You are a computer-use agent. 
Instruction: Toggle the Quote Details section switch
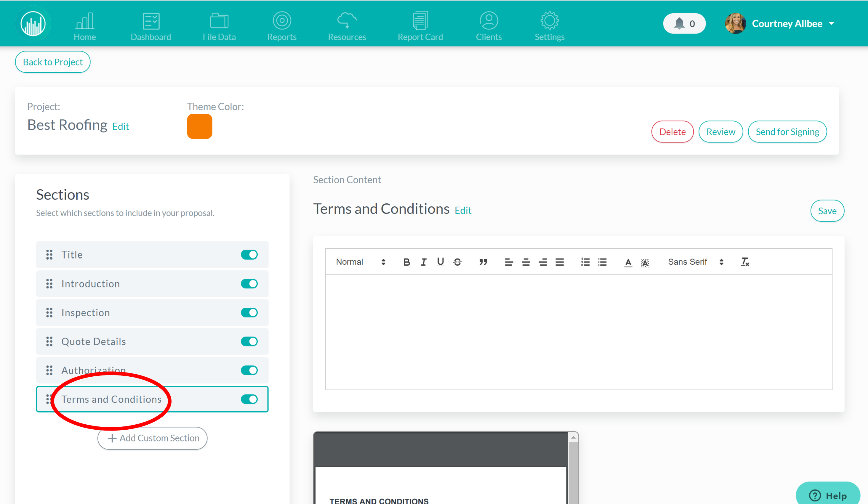pos(249,341)
